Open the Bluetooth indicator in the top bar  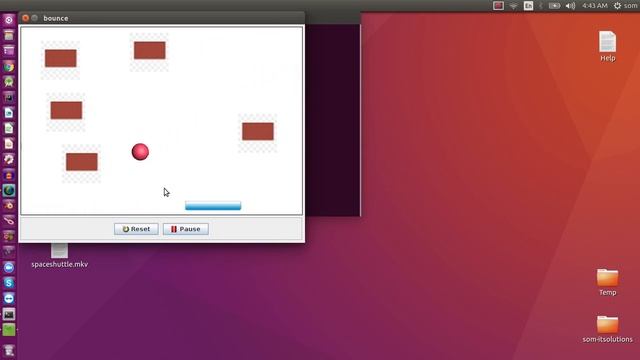(x=541, y=5)
